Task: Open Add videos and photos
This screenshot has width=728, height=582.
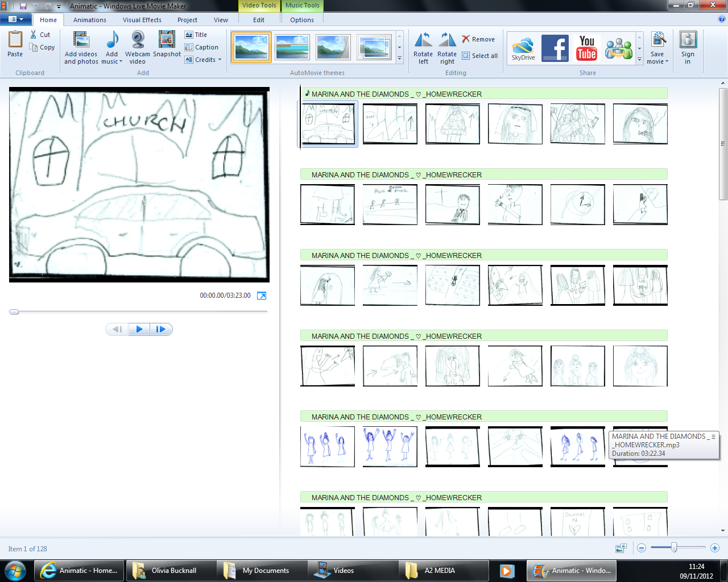Action: tap(81, 48)
